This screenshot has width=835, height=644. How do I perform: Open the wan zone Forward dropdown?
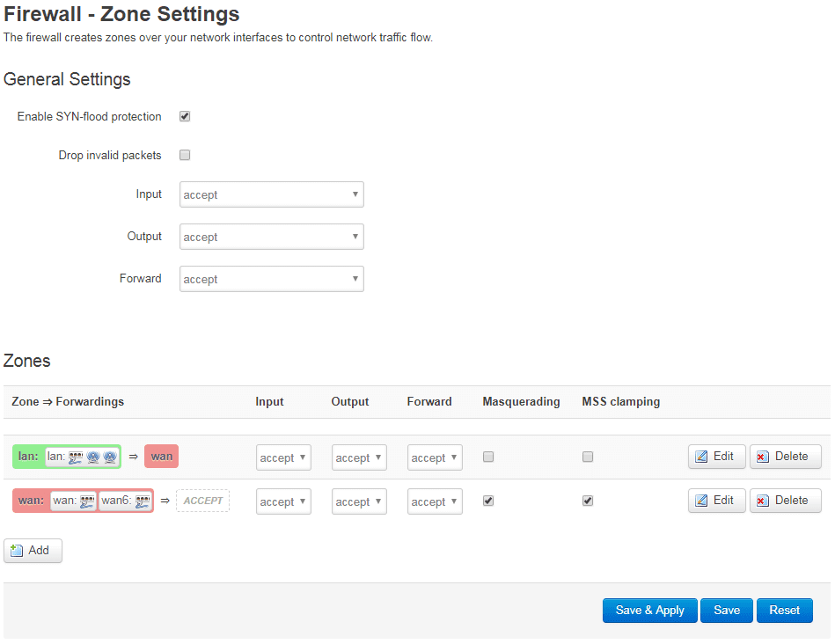point(435,501)
